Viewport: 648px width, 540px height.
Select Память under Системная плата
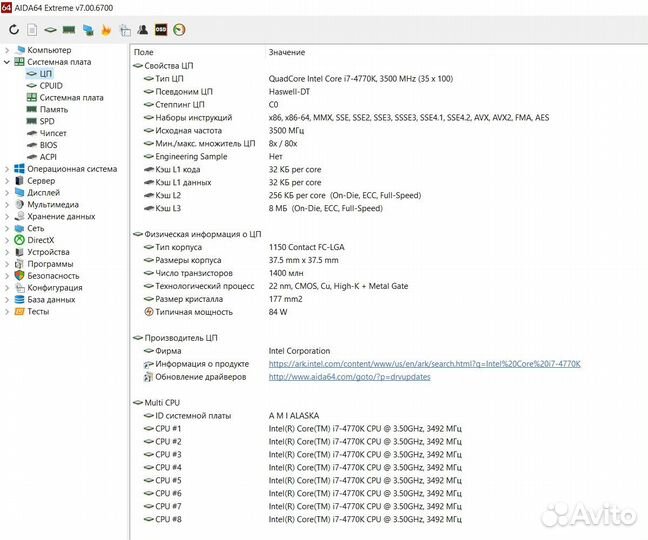54,110
